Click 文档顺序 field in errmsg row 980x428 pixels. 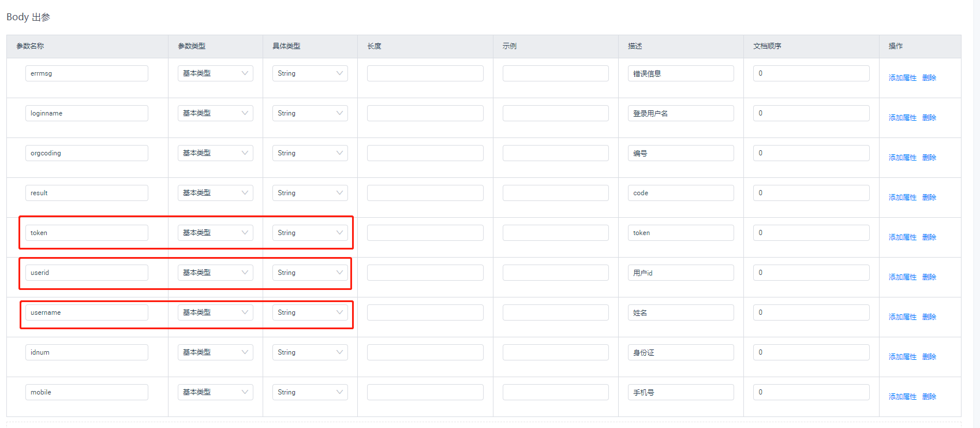pos(811,73)
